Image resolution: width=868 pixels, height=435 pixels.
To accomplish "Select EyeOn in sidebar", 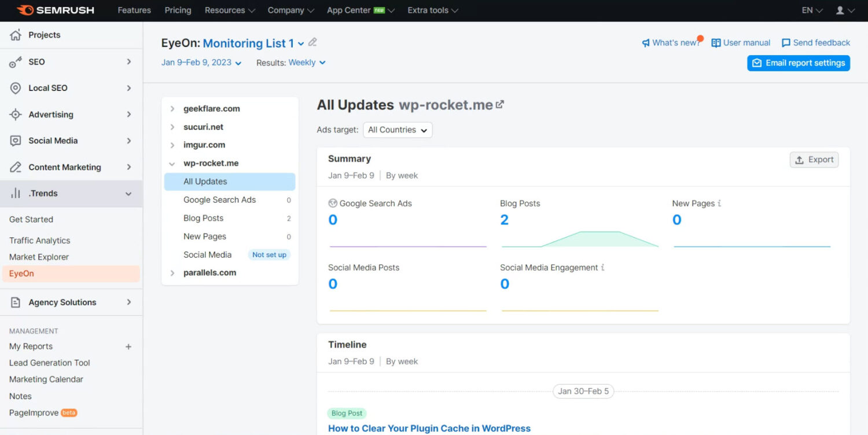I will click(x=71, y=274).
